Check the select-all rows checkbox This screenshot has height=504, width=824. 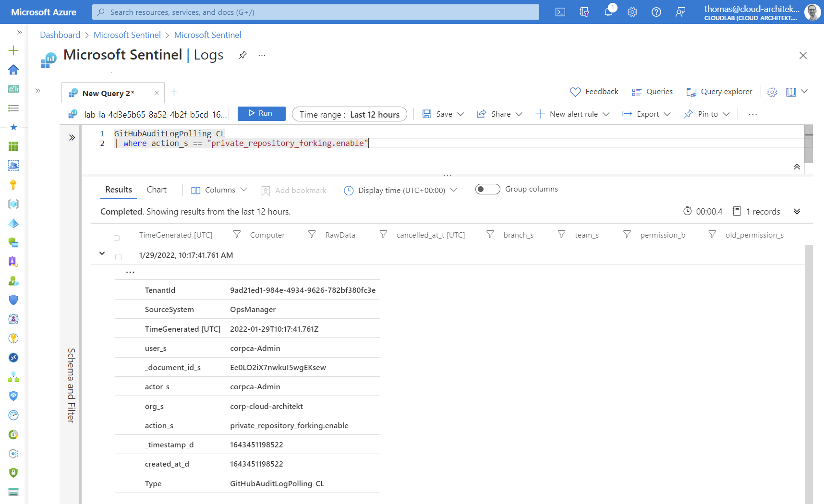point(117,238)
